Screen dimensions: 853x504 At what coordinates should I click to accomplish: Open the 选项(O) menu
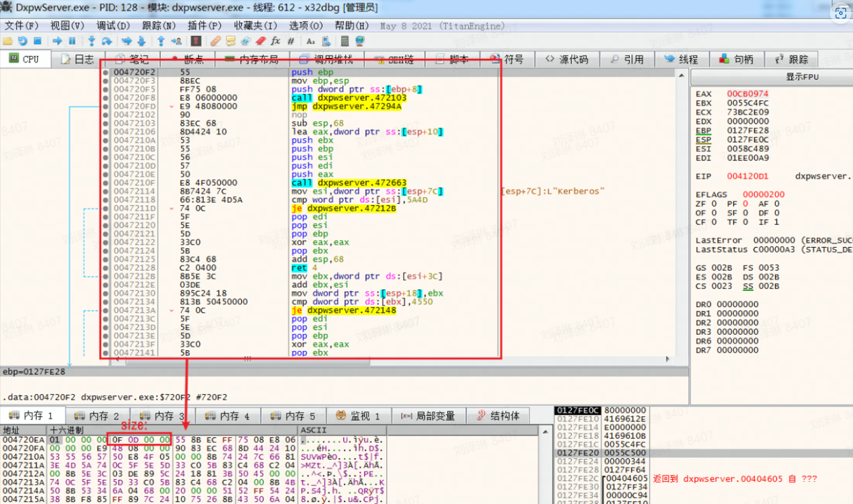coord(306,26)
